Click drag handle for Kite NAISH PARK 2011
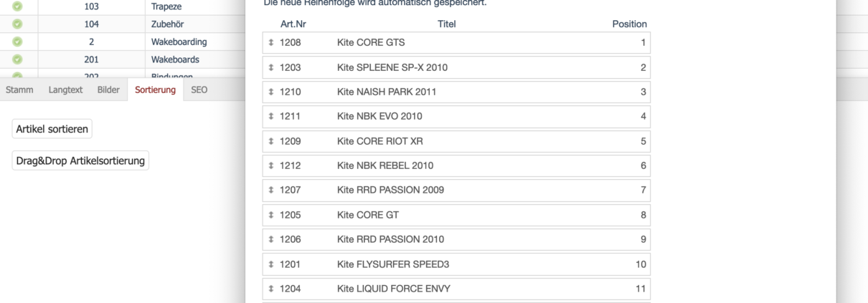The width and height of the screenshot is (868, 303). point(271,92)
